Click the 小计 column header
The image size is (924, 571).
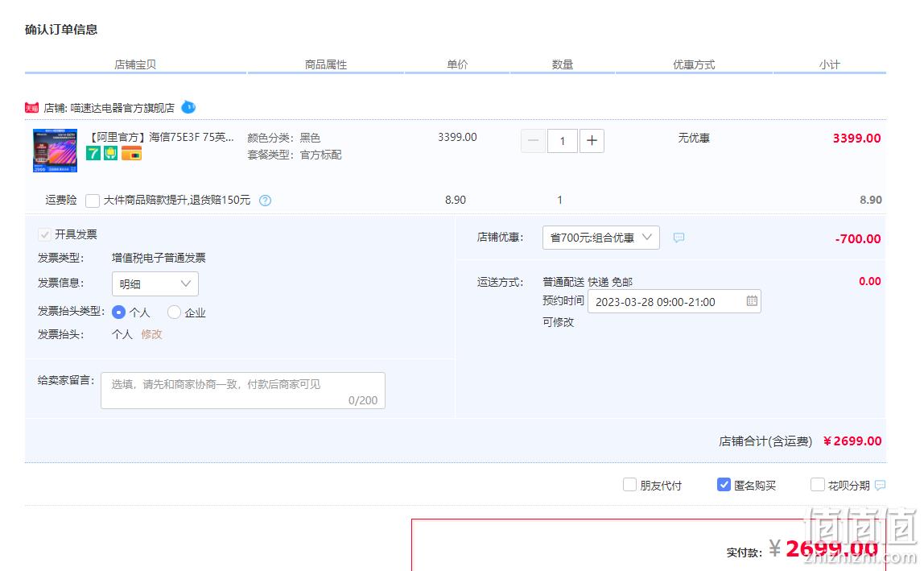(829, 64)
